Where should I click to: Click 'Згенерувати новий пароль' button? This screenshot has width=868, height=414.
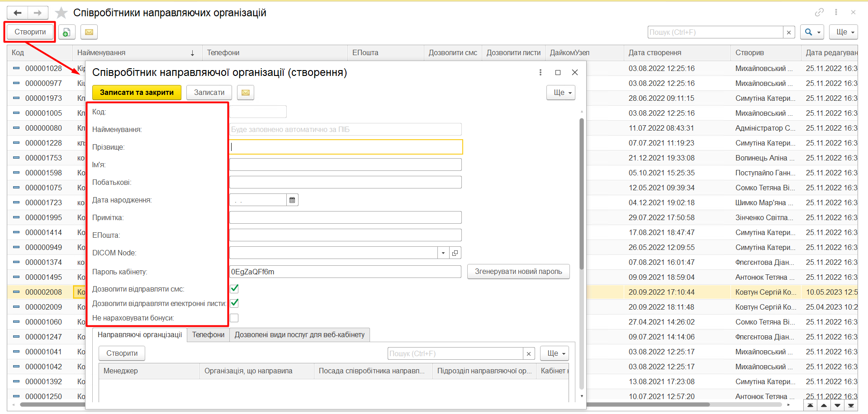(x=518, y=272)
